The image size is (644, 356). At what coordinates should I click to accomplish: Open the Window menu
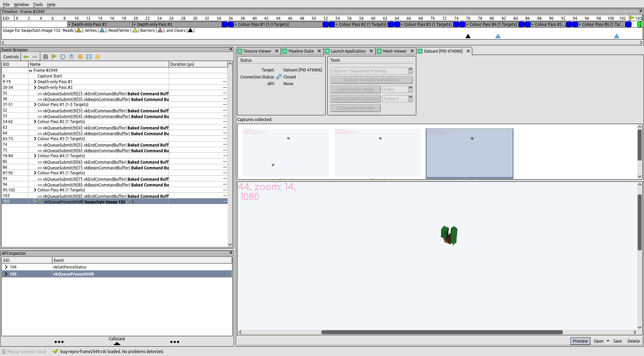click(x=21, y=4)
